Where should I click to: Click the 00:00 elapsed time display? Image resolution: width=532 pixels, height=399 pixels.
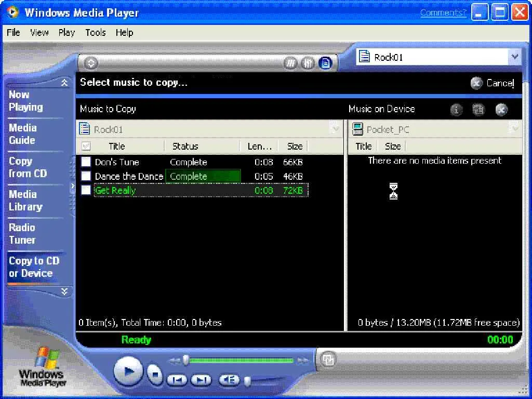500,340
